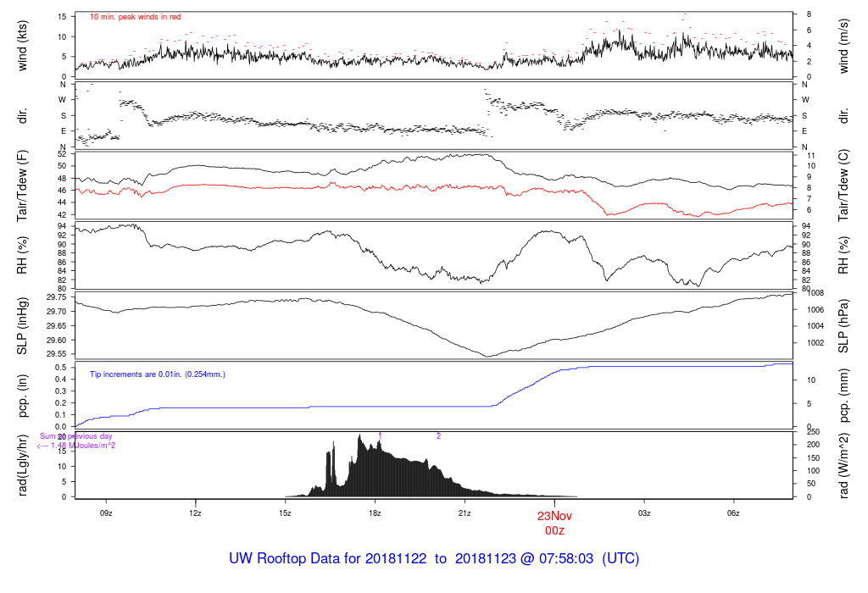Click the "Tip increments are 0.01in." note

coord(136,374)
